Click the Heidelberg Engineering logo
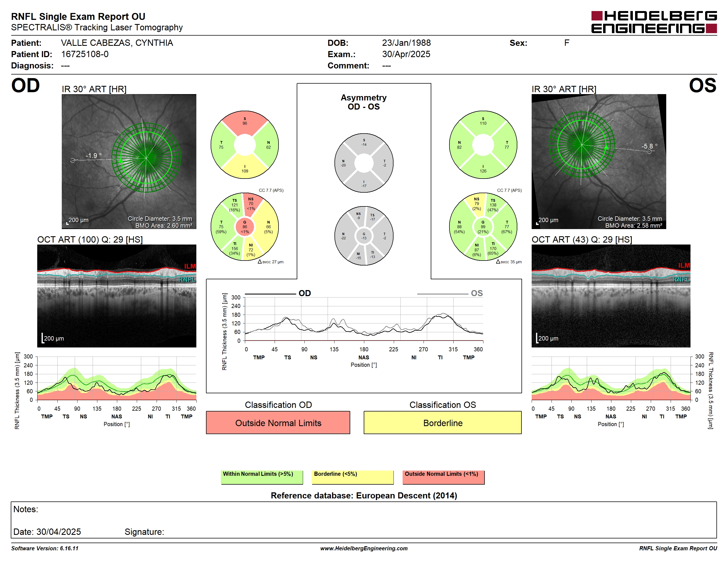 [x=654, y=22]
